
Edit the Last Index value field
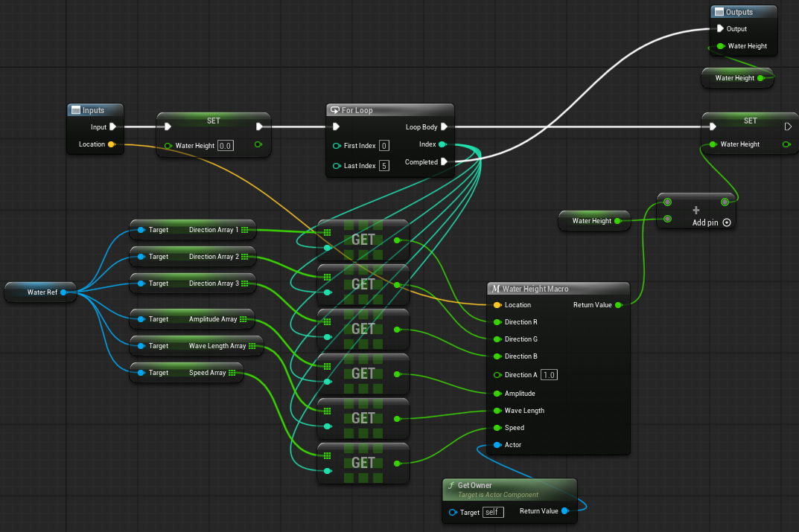[384, 166]
